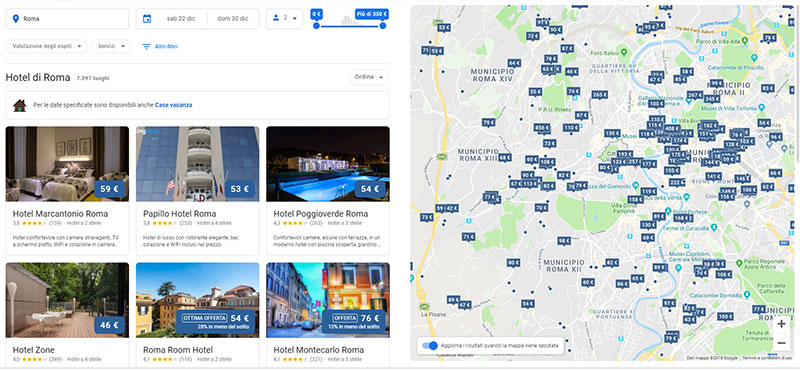Screen dimensions: 800x370
Task: Toggle update results when map moves
Action: click(x=430, y=346)
